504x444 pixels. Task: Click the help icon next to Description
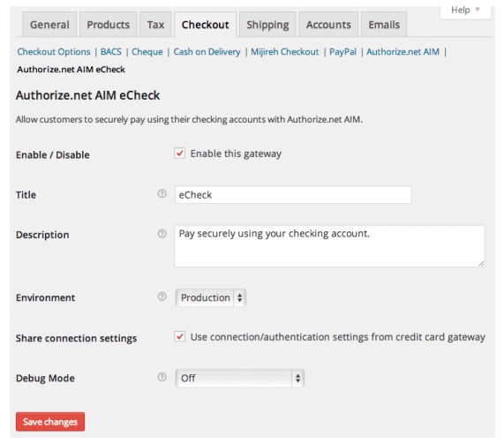click(162, 233)
